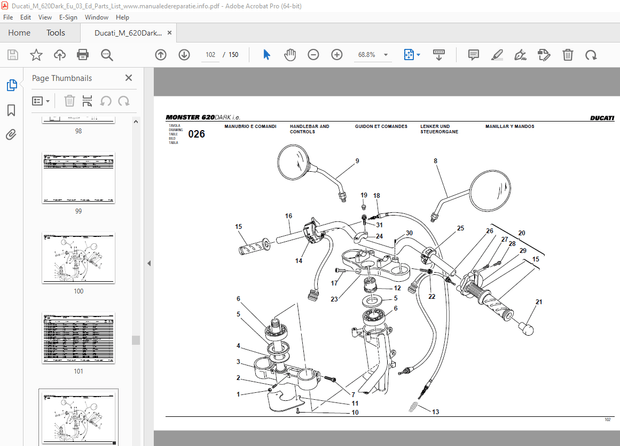Click the scrolling mode keyboard icon
Screen dimensions: 620x446
point(439,55)
